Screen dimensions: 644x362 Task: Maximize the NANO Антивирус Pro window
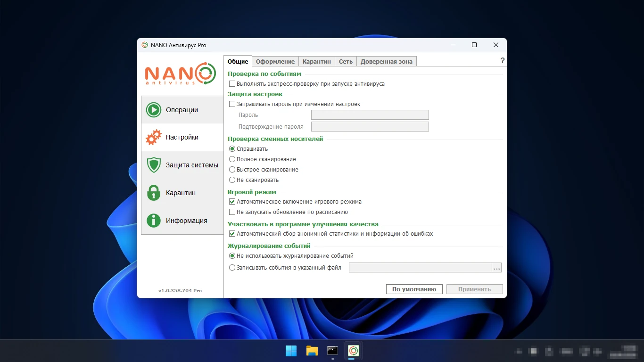(474, 45)
